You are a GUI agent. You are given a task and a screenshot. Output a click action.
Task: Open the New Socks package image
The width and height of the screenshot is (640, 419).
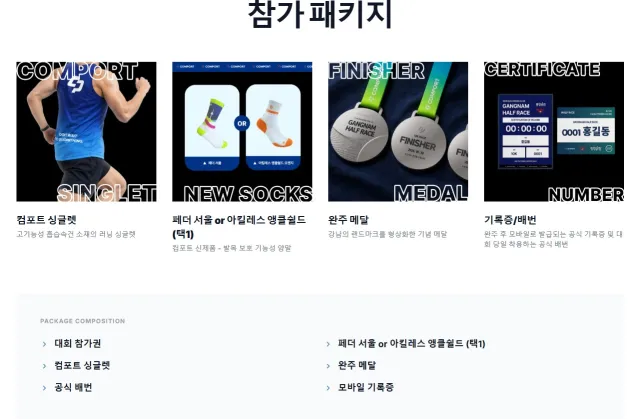click(242, 131)
